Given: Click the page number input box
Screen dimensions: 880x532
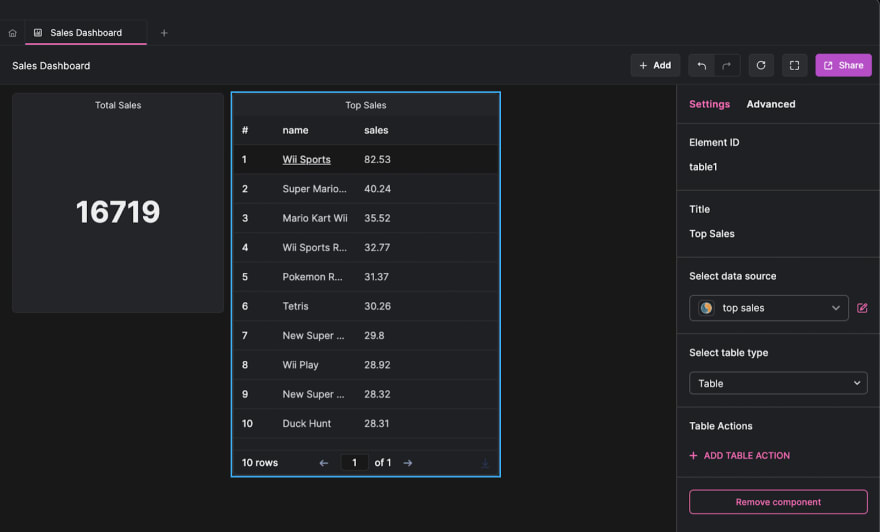Looking at the screenshot, I should point(354,462).
